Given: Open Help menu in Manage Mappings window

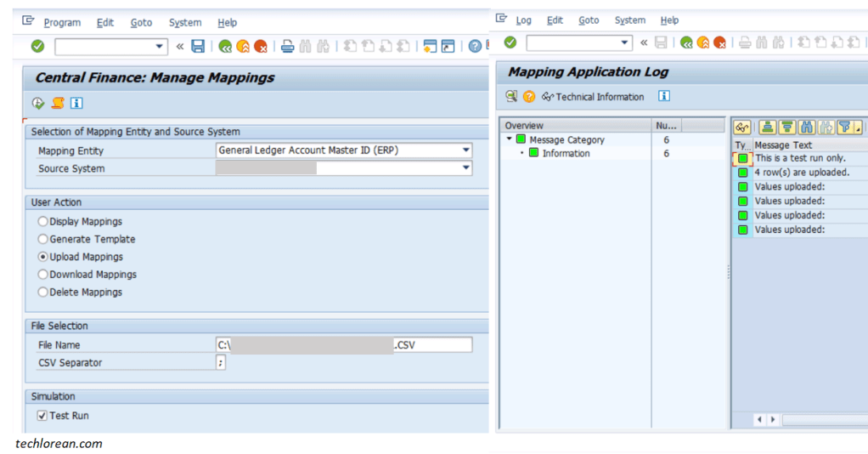Looking at the screenshot, I should pos(227,23).
